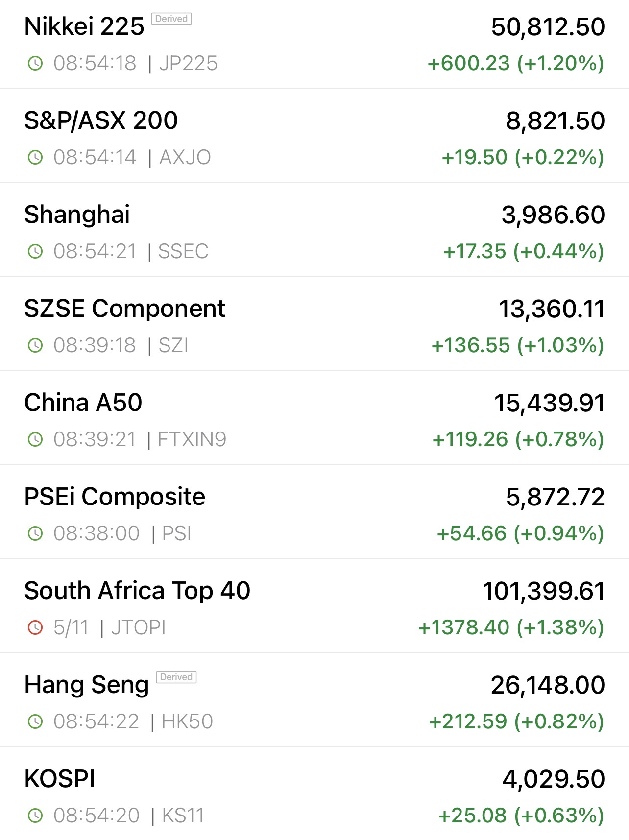Viewport: 629px width, 840px height.
Task: Open the SZSE Component index title
Action: pyautogui.click(x=124, y=309)
